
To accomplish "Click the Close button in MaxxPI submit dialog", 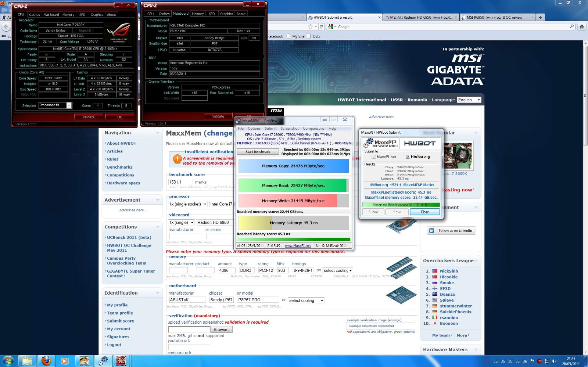I will point(425,212).
